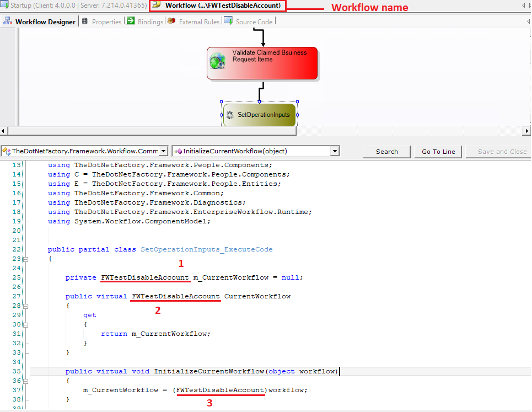Click the Properties database icon

pyautogui.click(x=85, y=21)
